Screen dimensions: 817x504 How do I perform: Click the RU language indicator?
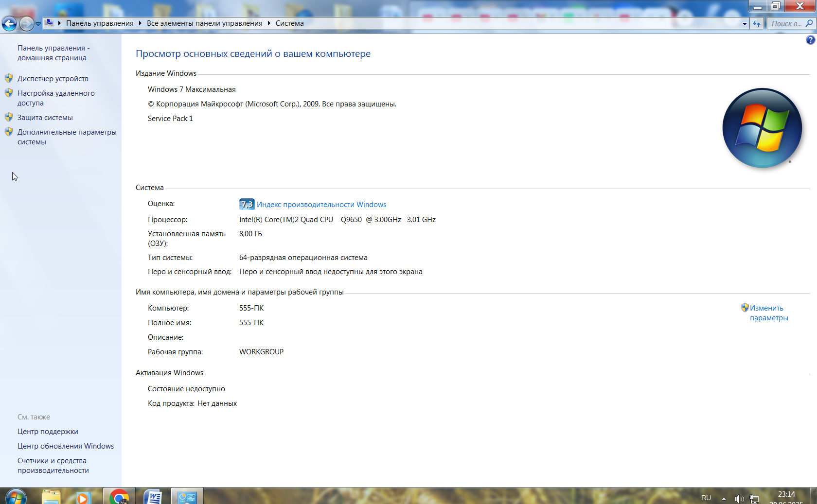706,498
